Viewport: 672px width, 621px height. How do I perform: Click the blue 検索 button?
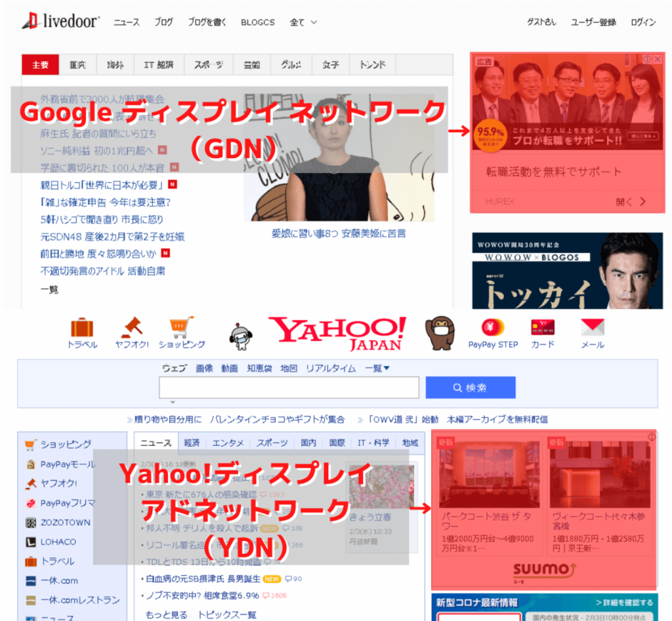coord(470,387)
